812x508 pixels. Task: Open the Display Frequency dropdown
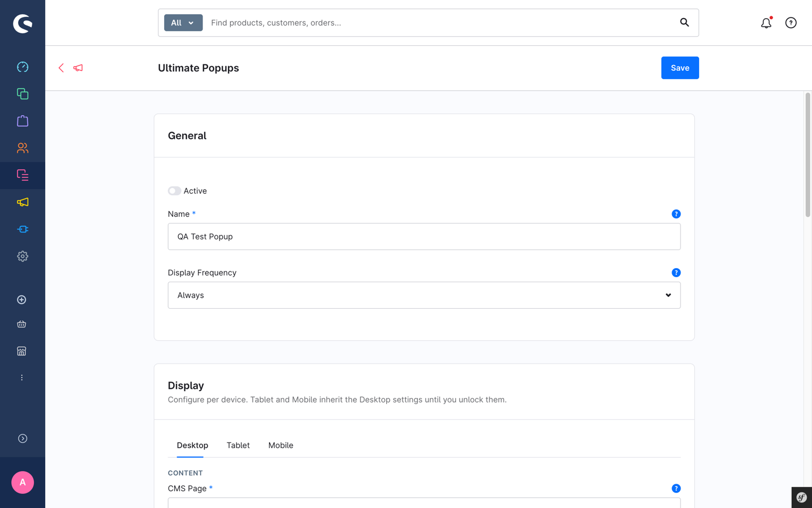(424, 295)
